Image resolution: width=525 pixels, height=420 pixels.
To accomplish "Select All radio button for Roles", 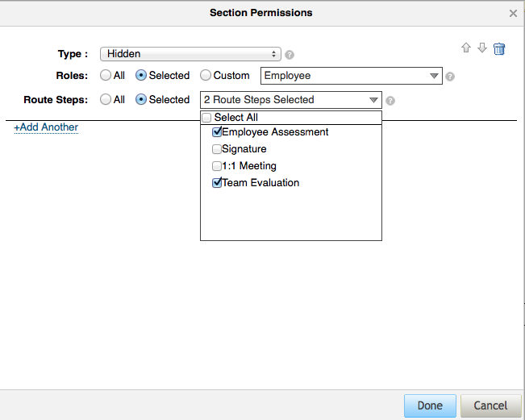I will click(x=106, y=75).
